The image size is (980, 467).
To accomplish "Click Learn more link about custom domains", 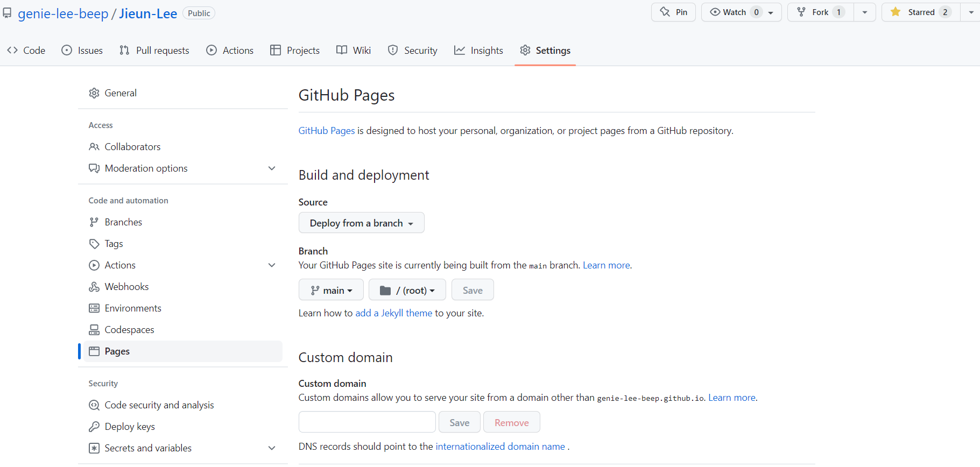I will click(732, 398).
